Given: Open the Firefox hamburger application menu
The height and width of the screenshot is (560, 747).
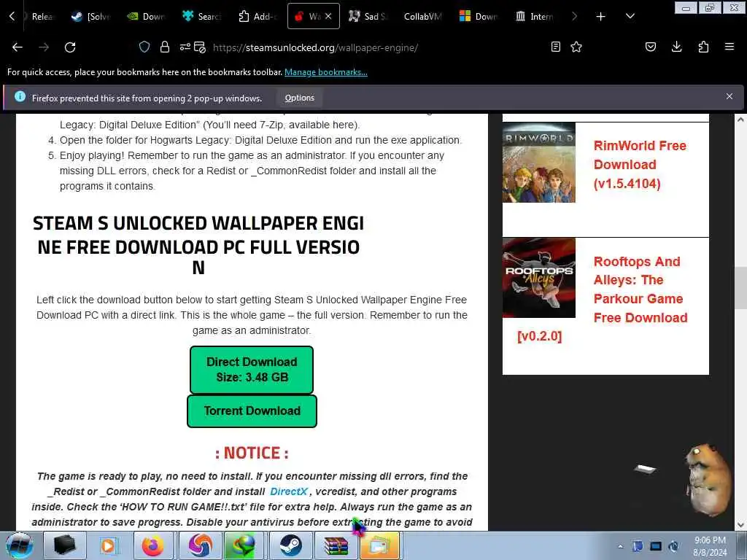Looking at the screenshot, I should tap(729, 47).
